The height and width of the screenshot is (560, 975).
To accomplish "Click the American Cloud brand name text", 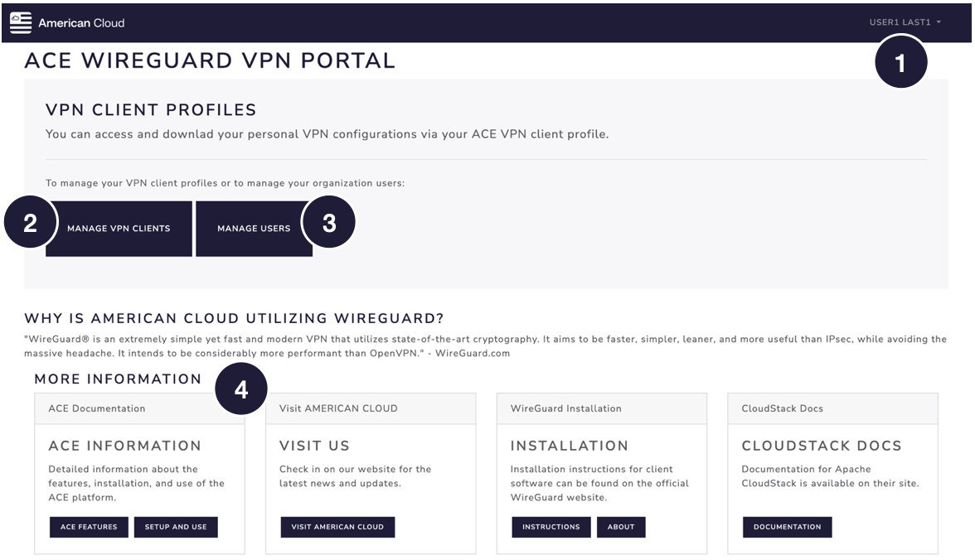I will point(81,23).
